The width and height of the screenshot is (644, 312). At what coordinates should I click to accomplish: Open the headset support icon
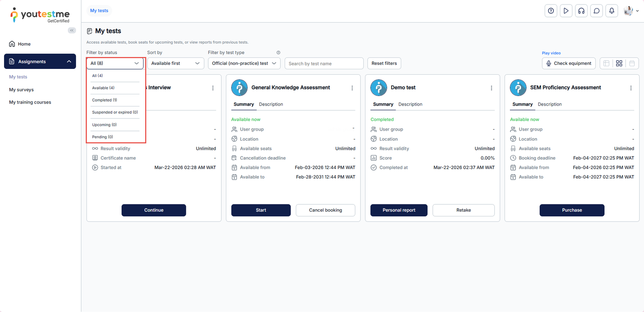coord(581,11)
